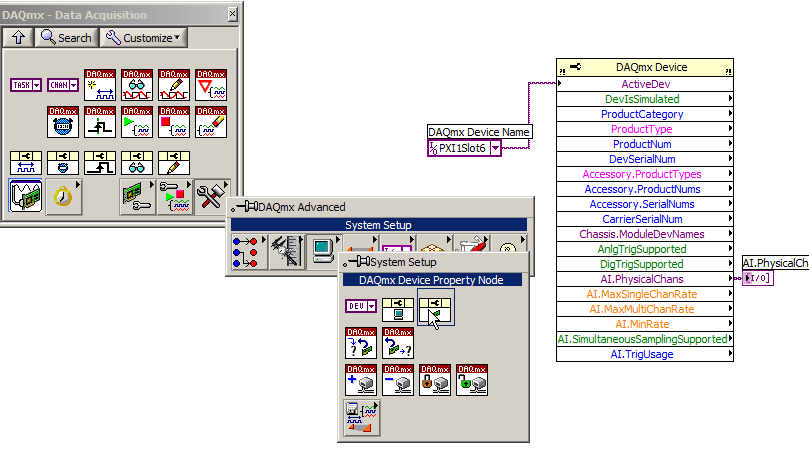Screen dimensions: 809x466
Task: Open the signal routing dots subpalette
Action: (x=249, y=252)
